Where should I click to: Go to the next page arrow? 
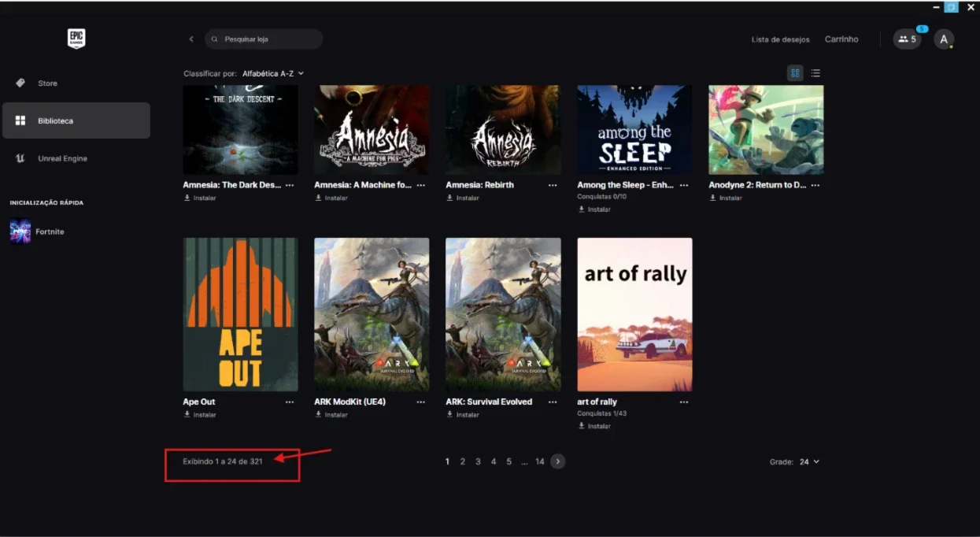[558, 461]
